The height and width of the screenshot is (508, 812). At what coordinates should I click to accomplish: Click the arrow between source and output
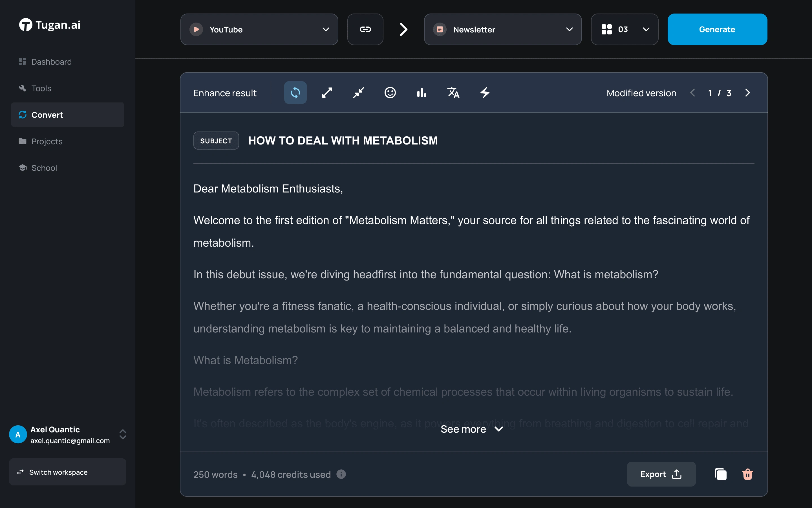[x=404, y=30]
